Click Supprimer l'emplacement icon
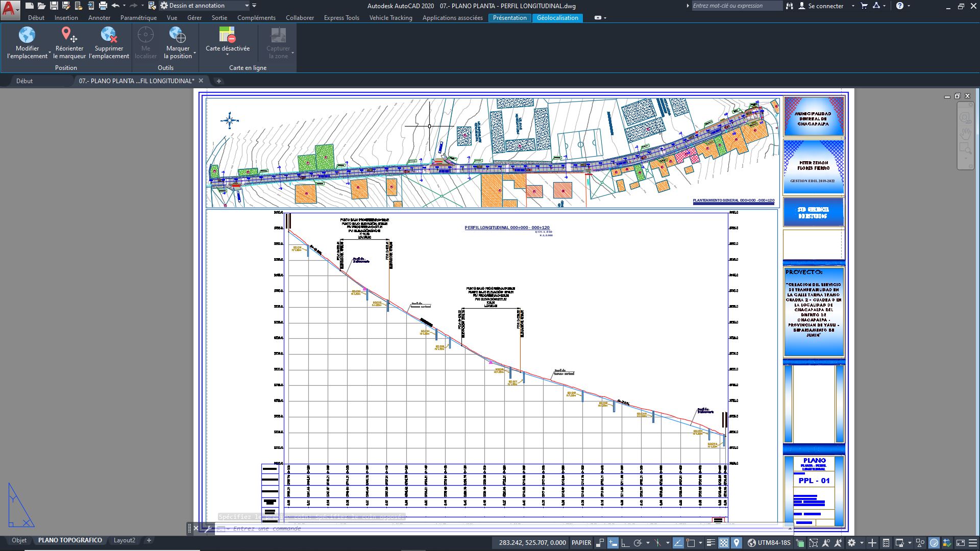 (109, 35)
